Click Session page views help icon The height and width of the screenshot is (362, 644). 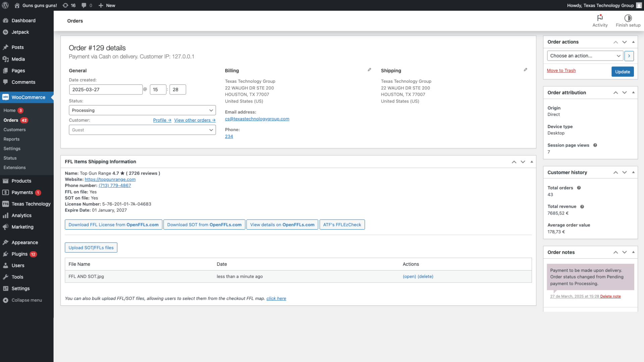[x=595, y=145]
